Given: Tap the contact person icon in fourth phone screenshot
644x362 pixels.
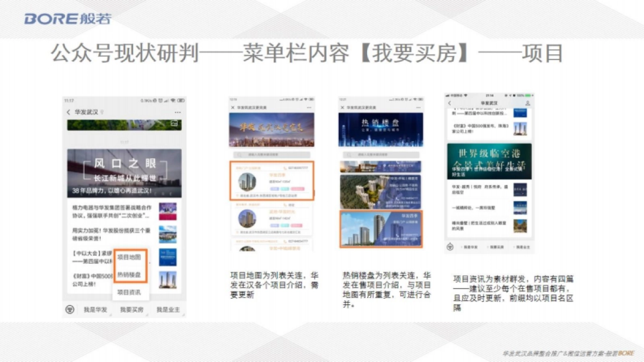Looking at the screenshot, I should [x=527, y=103].
